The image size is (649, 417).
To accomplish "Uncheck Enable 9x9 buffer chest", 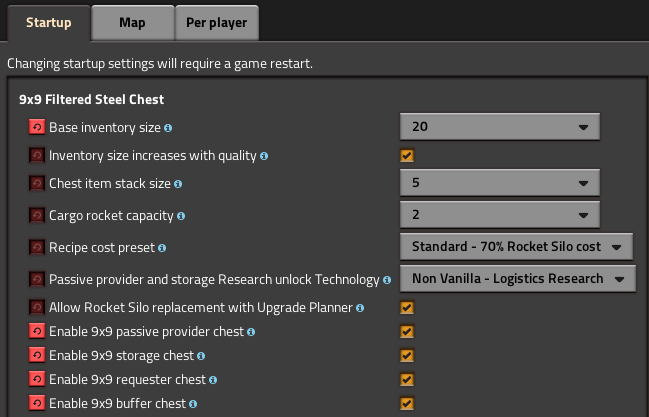I will (407, 403).
